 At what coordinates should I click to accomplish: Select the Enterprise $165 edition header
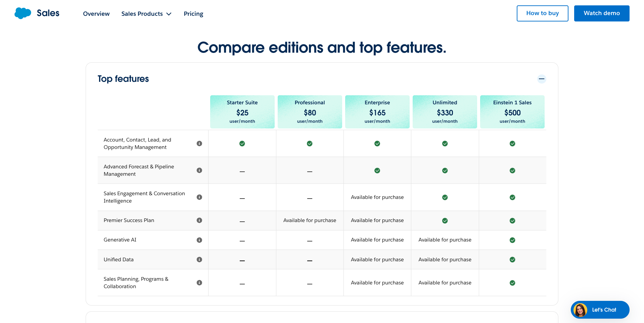click(377, 112)
